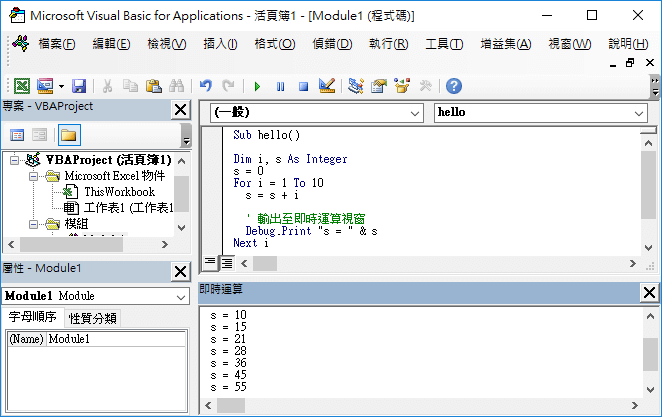Click the Paste clipboard icon
Viewport: 662px width, 417px height.
pos(153,86)
